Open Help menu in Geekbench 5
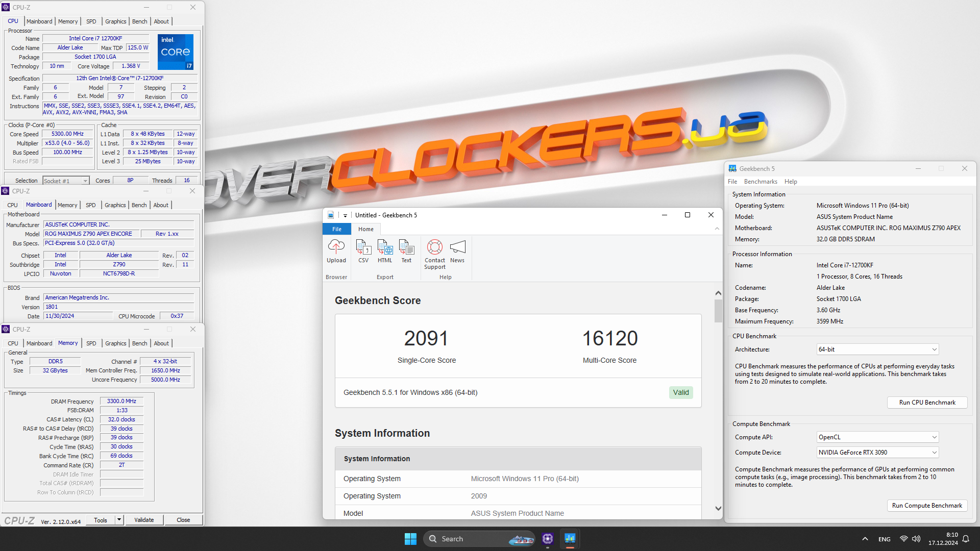The image size is (980, 551). [x=791, y=182]
